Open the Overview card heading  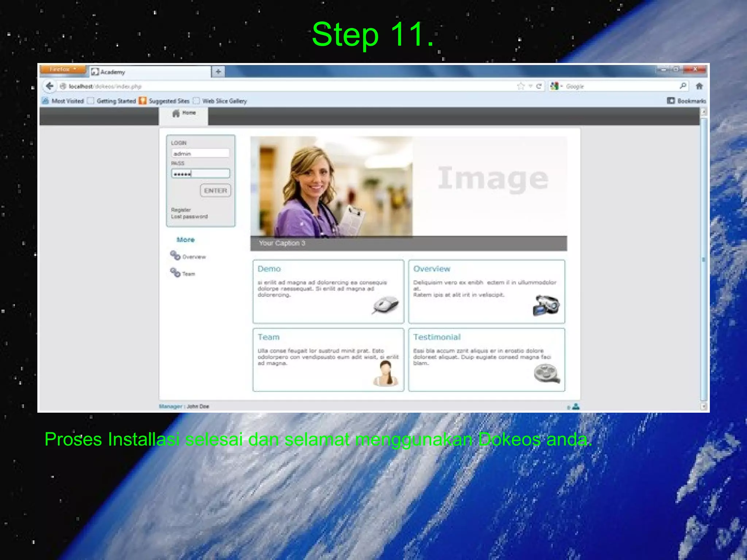[431, 269]
